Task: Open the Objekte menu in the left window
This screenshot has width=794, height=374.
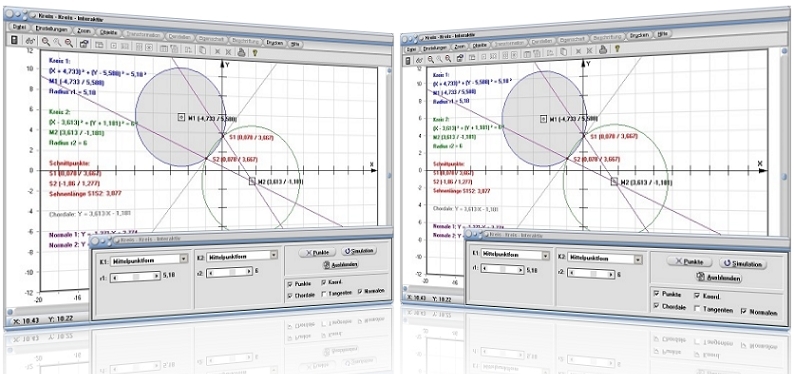Action: tap(108, 32)
